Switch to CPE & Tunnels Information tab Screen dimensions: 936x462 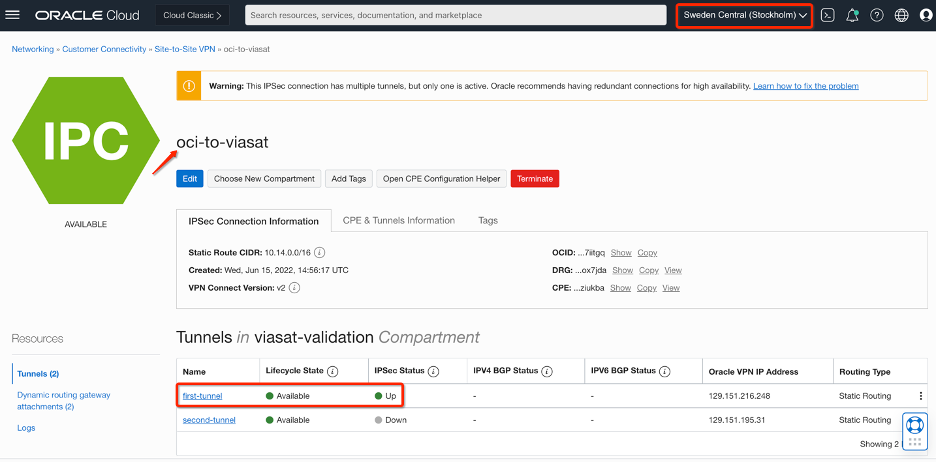(x=399, y=221)
